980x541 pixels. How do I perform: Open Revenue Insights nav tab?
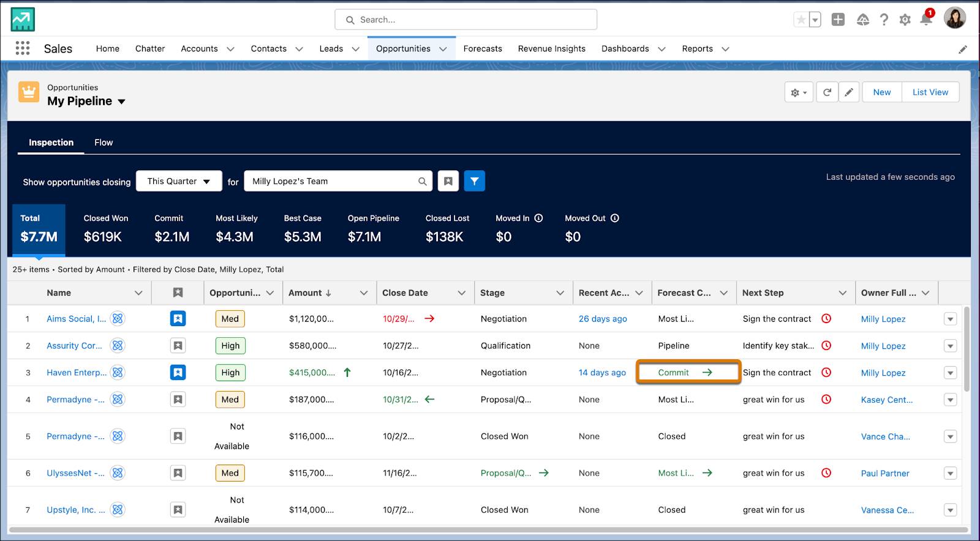point(552,49)
